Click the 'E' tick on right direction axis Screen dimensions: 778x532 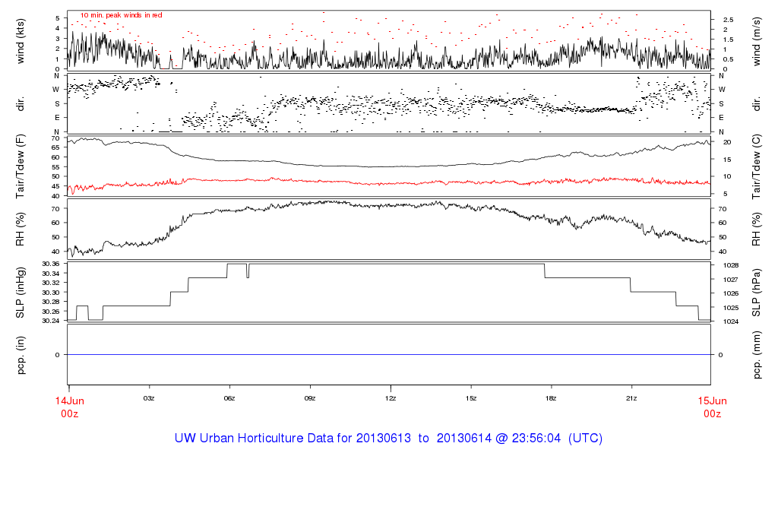tap(722, 118)
